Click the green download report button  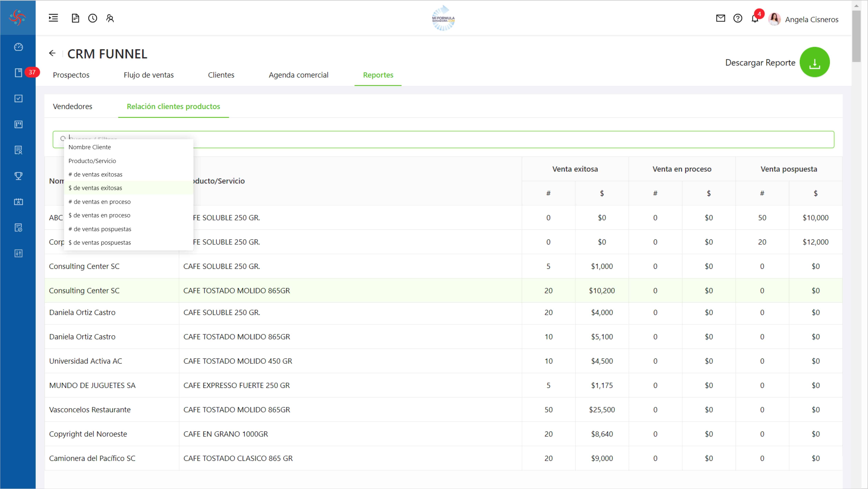814,62
